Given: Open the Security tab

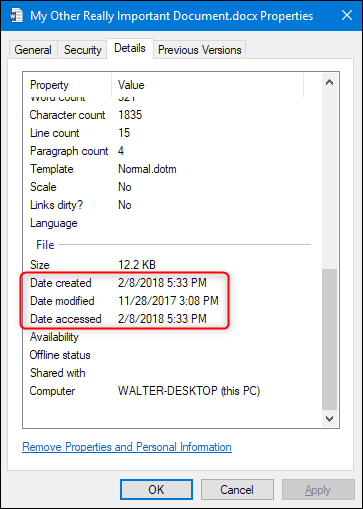Looking at the screenshot, I should tap(83, 50).
